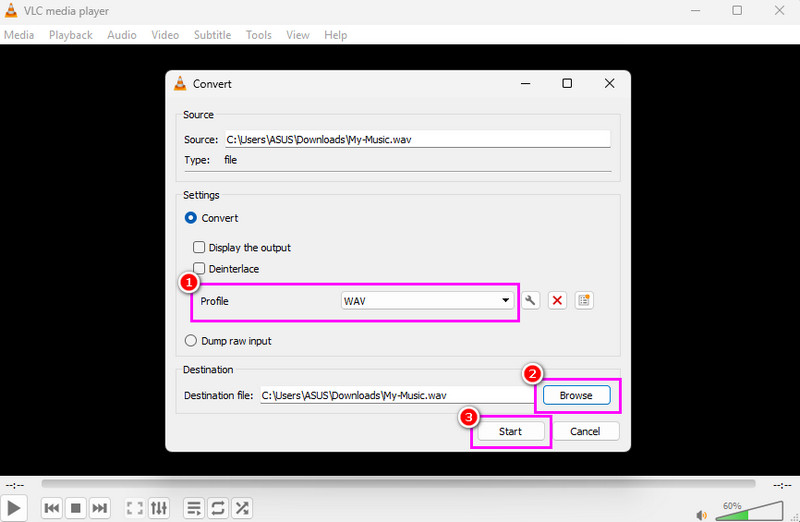The image size is (800, 522).
Task: Mute audio using speaker icon
Action: click(x=702, y=515)
